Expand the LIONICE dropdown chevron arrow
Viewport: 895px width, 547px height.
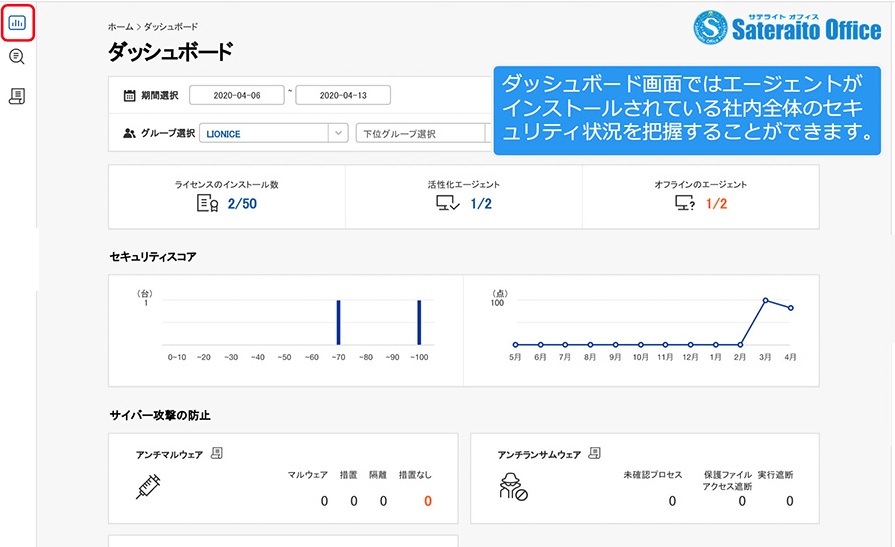click(338, 134)
